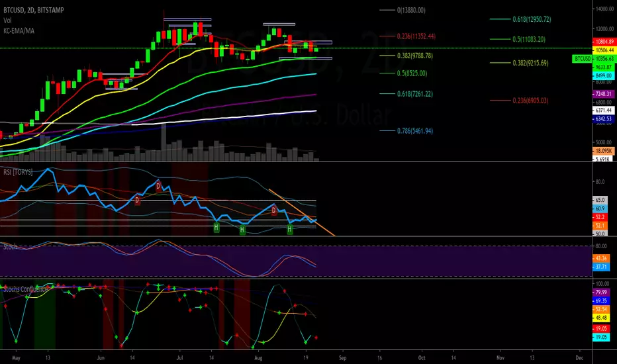This screenshot has width=617, height=364.
Task: Click the green BTCUSD 10356.63 price tag
Action: tap(594, 59)
